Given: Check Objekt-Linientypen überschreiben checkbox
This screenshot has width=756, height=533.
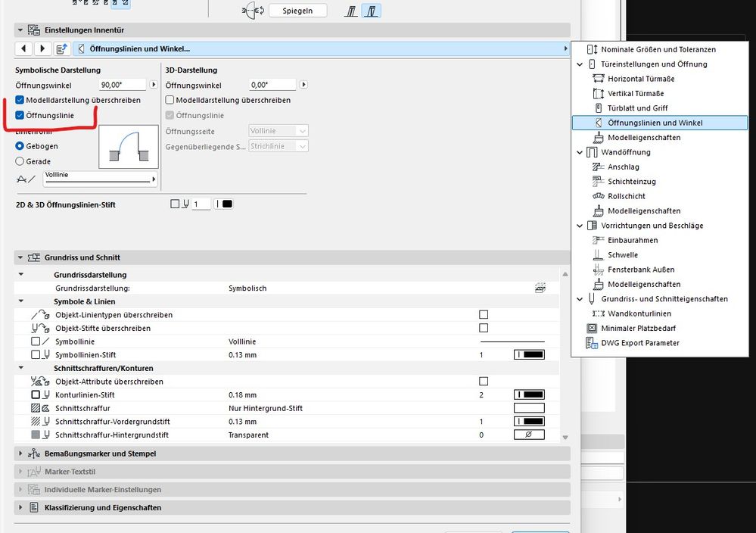Looking at the screenshot, I should pyautogui.click(x=484, y=314).
